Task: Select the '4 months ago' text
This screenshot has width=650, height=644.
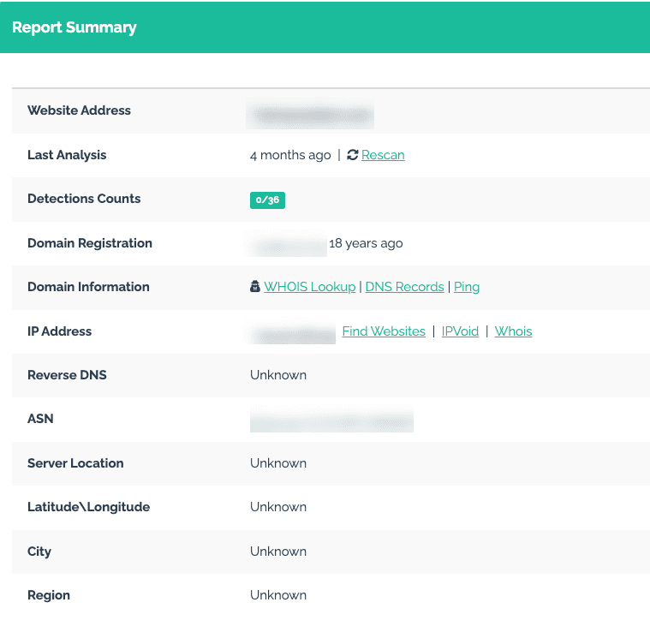Action: pyautogui.click(x=290, y=155)
